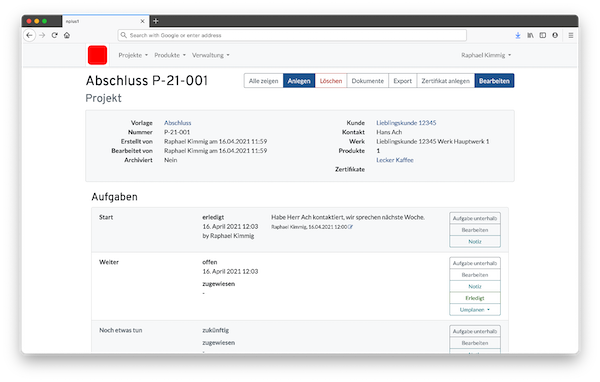This screenshot has height=382, width=600.
Task: Click the number value P-21-001
Action: (177, 132)
